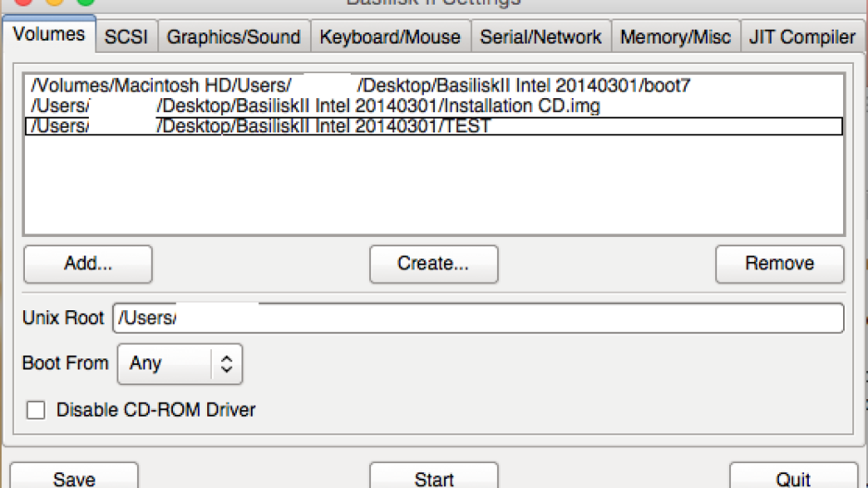
Task: Save the Basilisk II settings
Action: (74, 476)
